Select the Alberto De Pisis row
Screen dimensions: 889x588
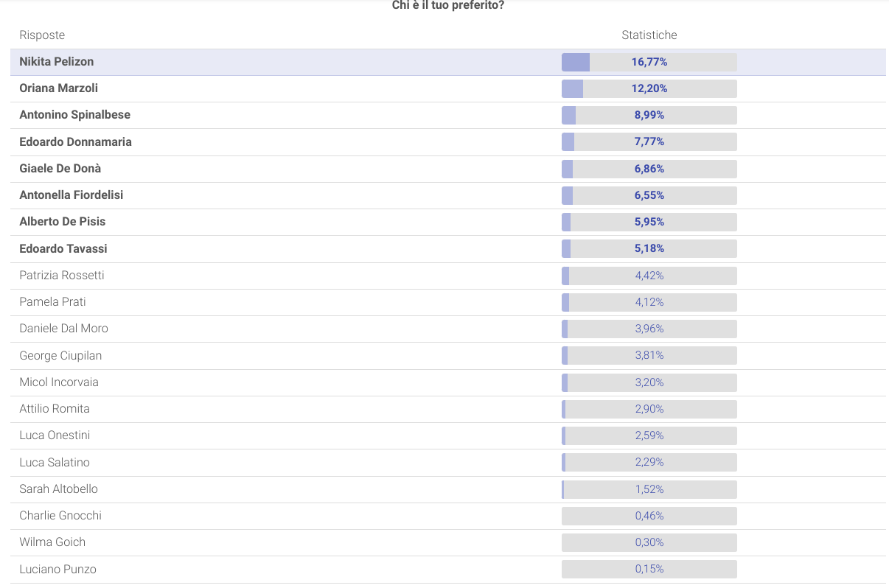click(63, 222)
